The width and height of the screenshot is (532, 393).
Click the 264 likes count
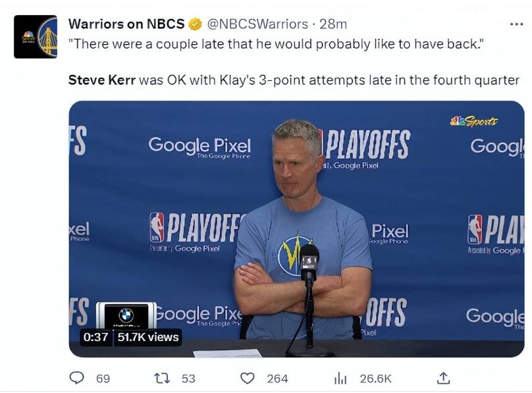277,379
